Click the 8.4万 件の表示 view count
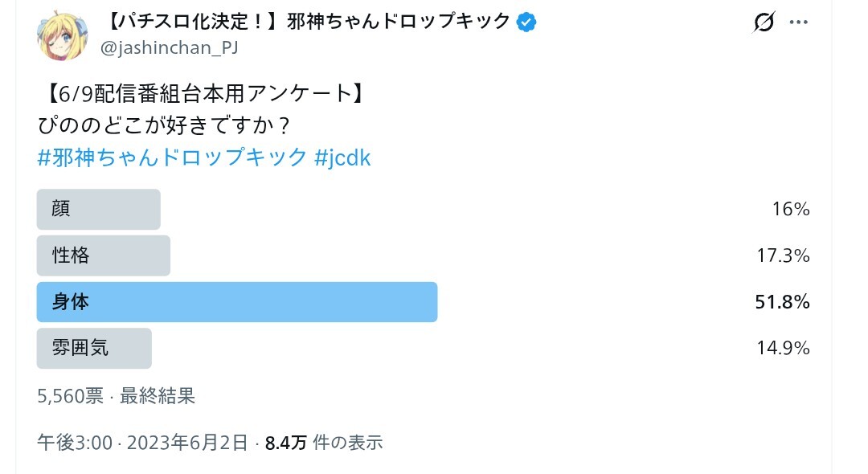Viewport: 868px width, 474px height. click(x=324, y=443)
